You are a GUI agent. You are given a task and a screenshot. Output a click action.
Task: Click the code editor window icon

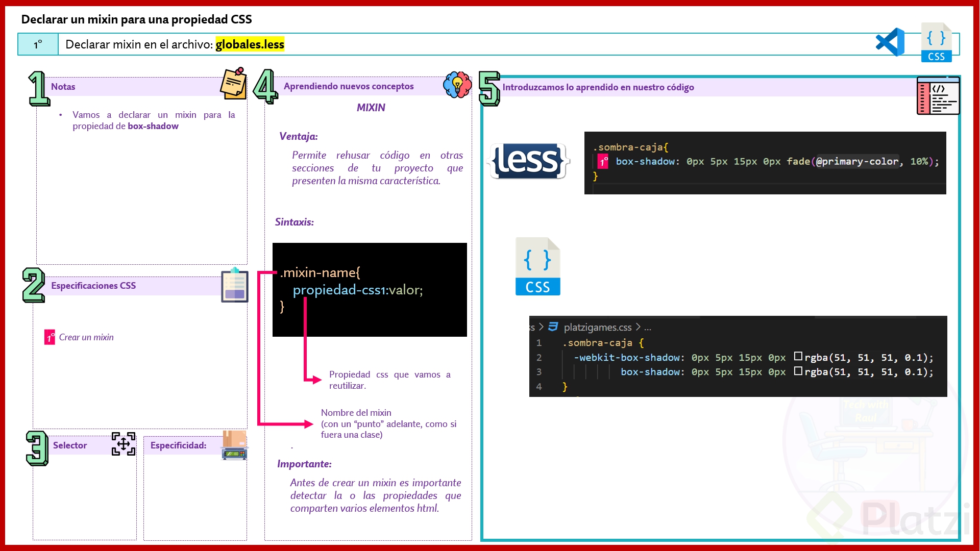[938, 96]
